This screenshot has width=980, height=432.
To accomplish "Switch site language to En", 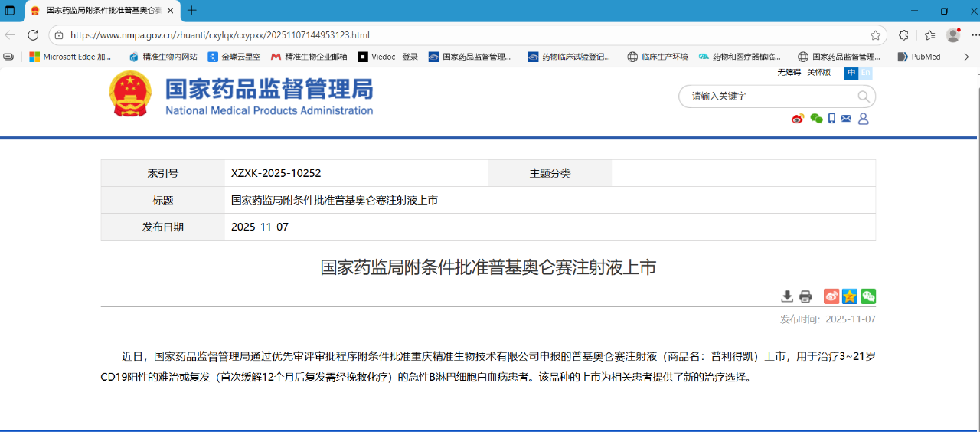I will tap(866, 73).
